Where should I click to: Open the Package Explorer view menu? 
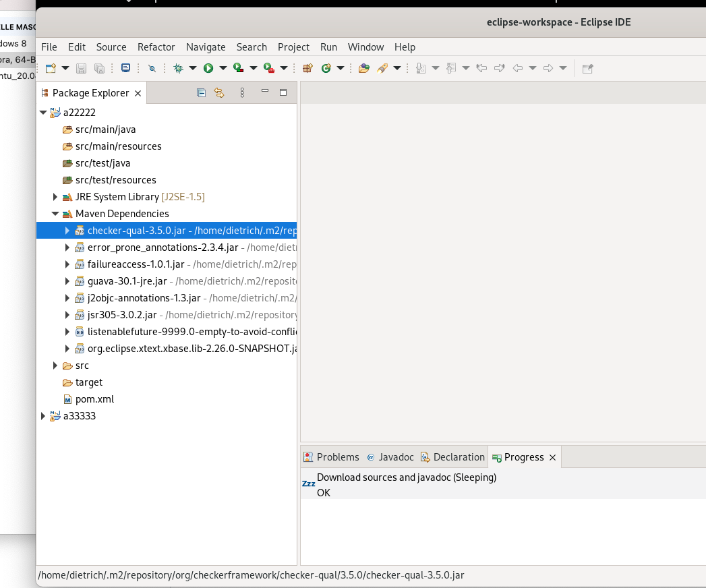[242, 92]
